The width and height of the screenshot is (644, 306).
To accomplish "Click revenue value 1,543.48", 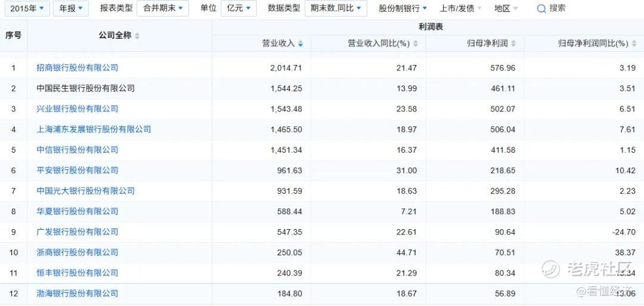I will click(x=286, y=109).
